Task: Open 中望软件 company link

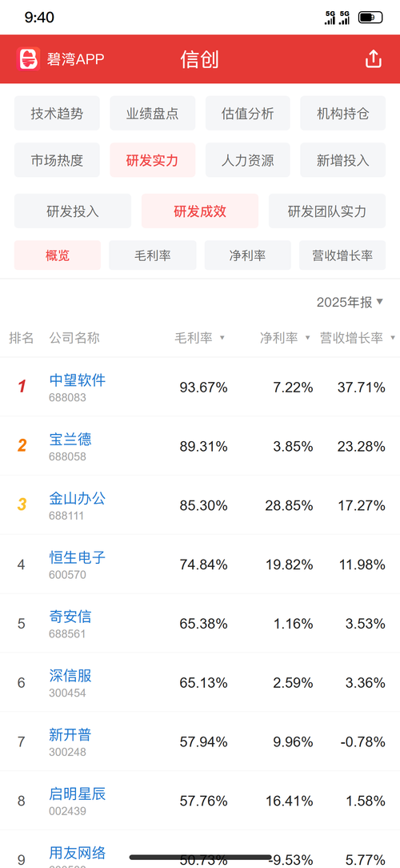Action: tap(78, 380)
